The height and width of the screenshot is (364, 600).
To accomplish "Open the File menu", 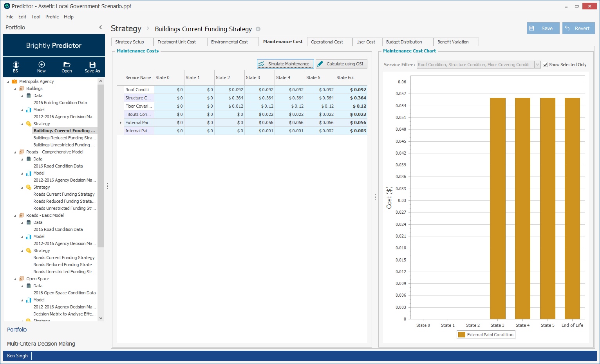I will coord(10,17).
